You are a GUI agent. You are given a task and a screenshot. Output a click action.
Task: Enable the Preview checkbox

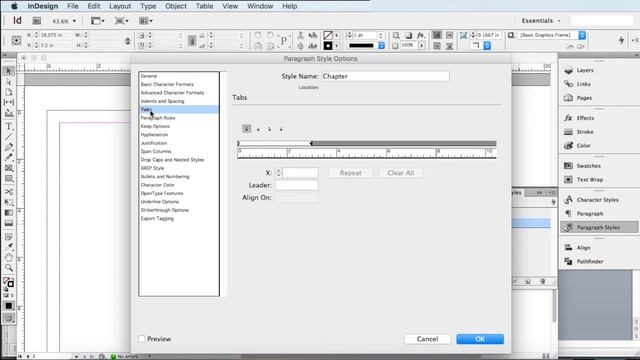click(x=142, y=339)
